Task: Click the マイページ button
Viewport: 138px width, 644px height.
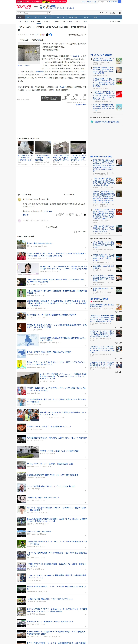Action: [103, 13]
